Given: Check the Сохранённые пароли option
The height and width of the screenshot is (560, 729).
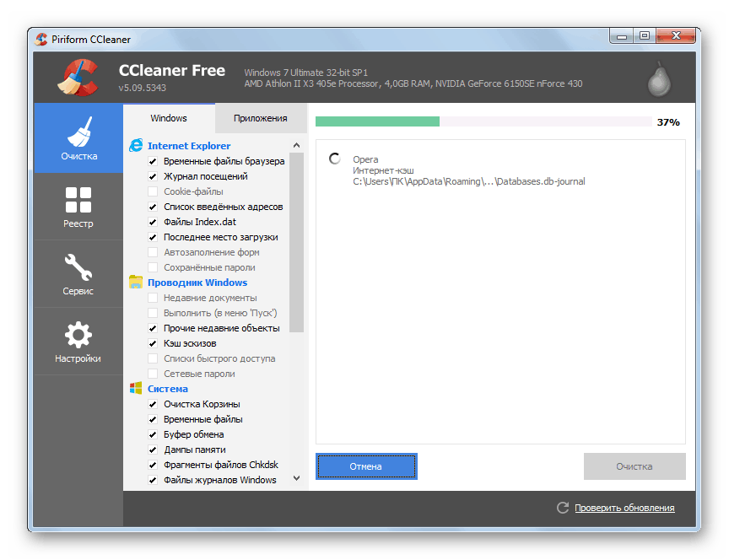Looking at the screenshot, I should coord(154,267).
